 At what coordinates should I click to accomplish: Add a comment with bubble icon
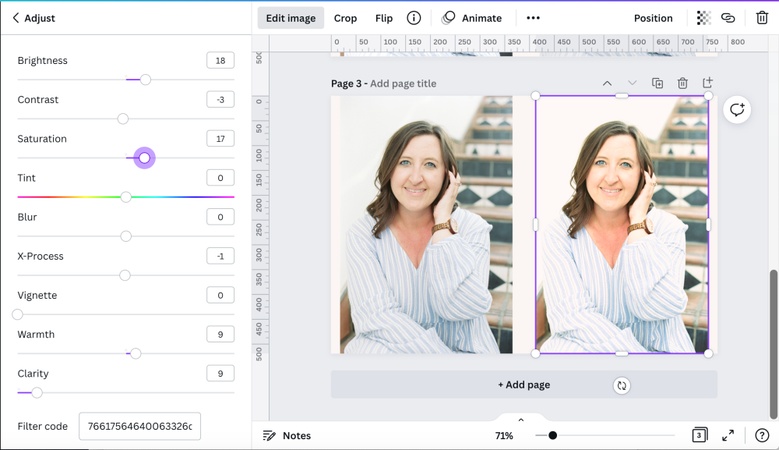pyautogui.click(x=737, y=109)
